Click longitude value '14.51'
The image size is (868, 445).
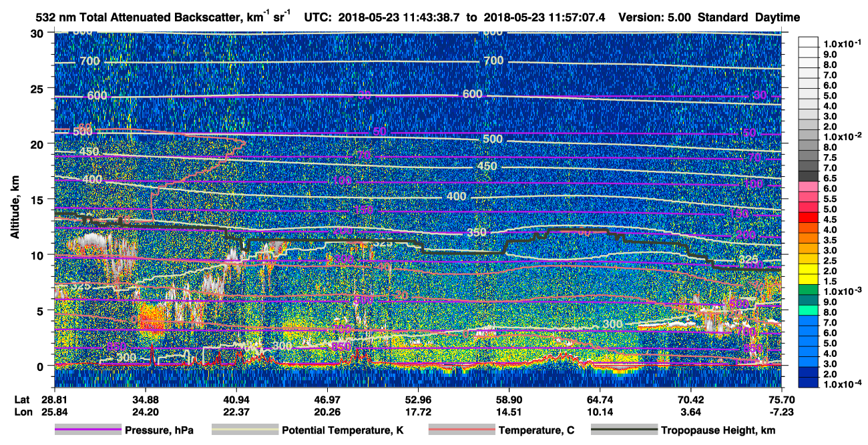point(508,411)
